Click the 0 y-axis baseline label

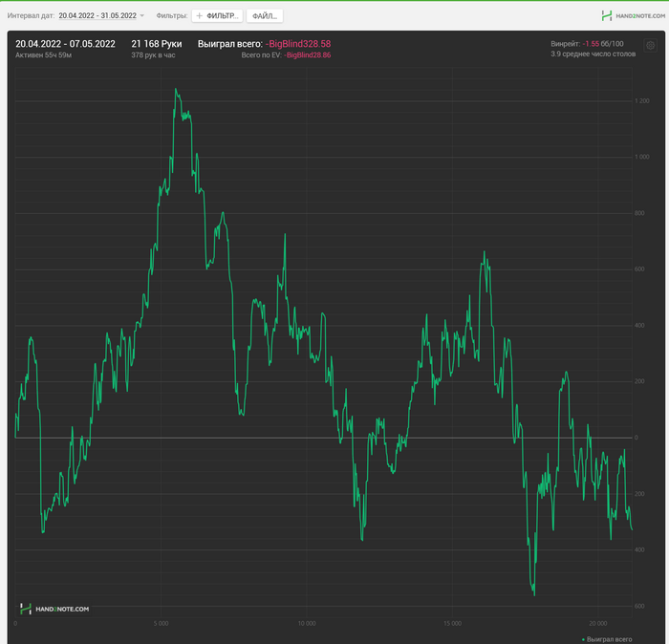[x=637, y=438]
